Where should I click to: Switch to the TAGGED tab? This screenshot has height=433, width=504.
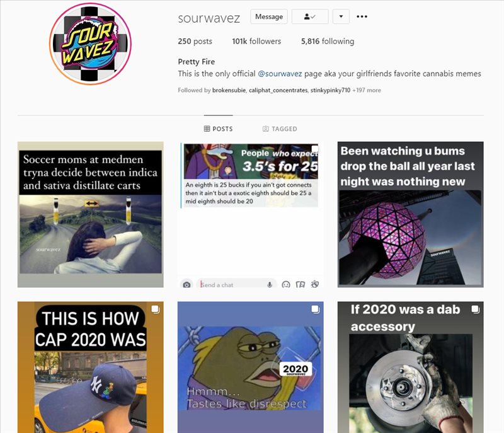(280, 129)
